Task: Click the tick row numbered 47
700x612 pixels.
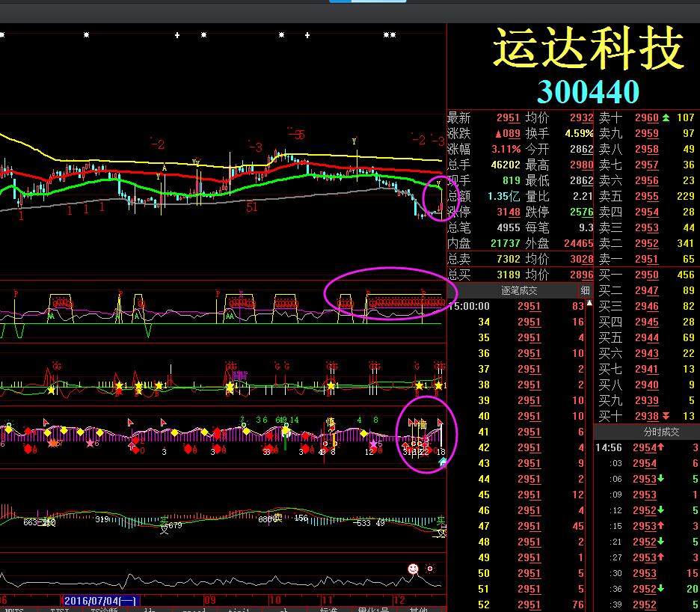Action: point(516,526)
